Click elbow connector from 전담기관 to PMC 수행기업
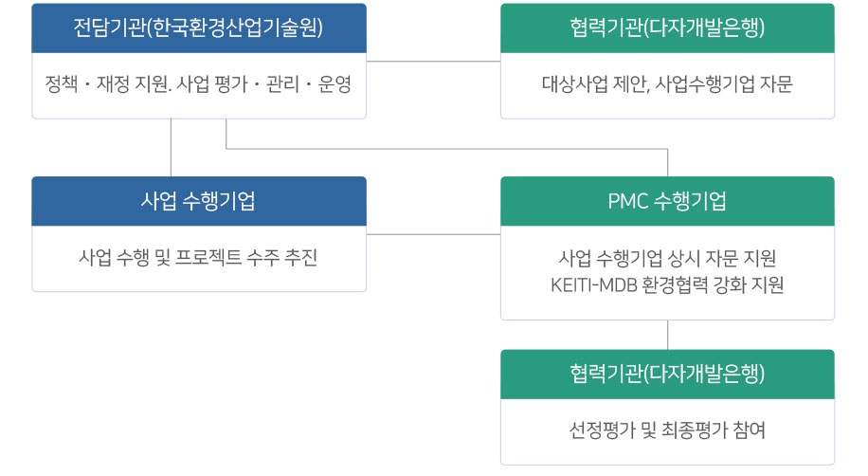Viewport: 868px width, 476px height. pyautogui.click(x=446, y=149)
